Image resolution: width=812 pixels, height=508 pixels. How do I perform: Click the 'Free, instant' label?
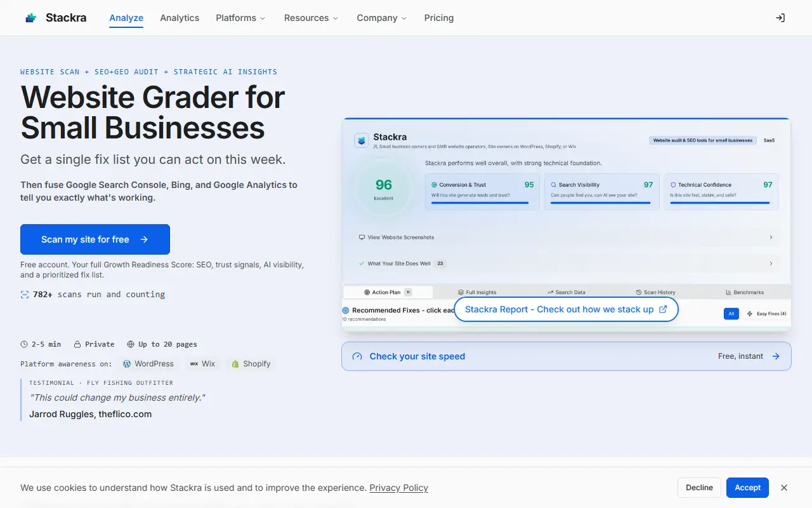click(740, 356)
